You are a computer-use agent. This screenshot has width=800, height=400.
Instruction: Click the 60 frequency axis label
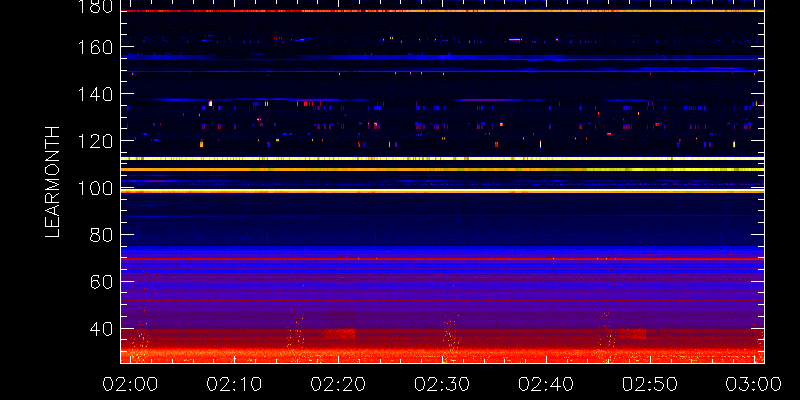[102, 283]
